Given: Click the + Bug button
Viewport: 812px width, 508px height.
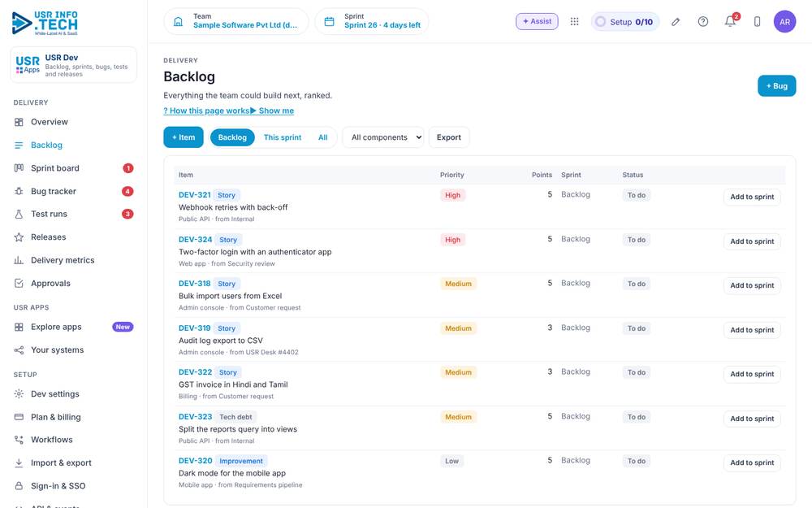Looking at the screenshot, I should tap(776, 86).
